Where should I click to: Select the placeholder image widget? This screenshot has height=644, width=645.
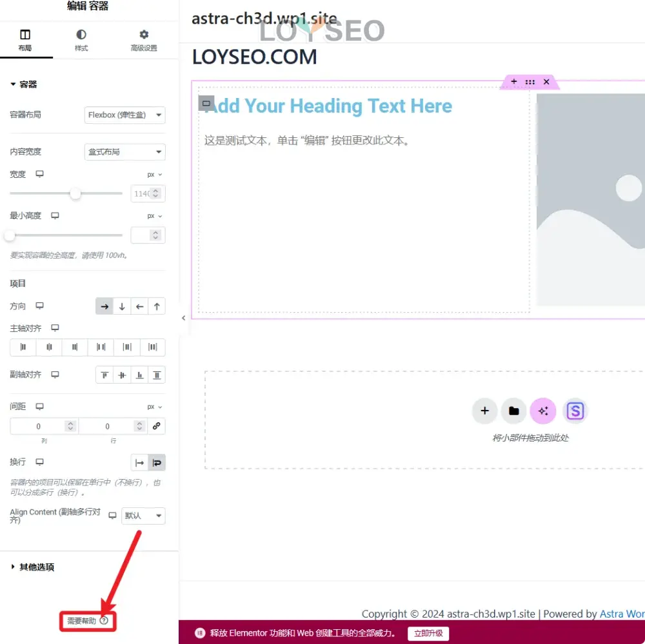(x=591, y=199)
